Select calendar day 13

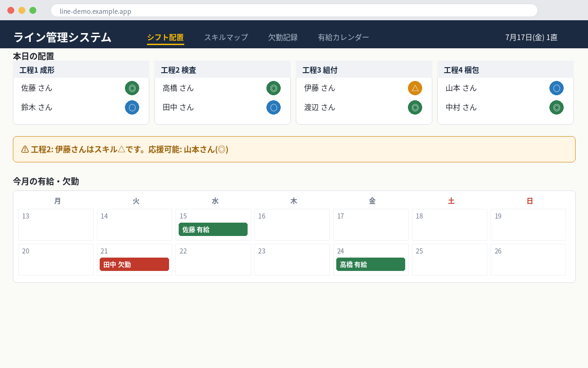point(56,224)
